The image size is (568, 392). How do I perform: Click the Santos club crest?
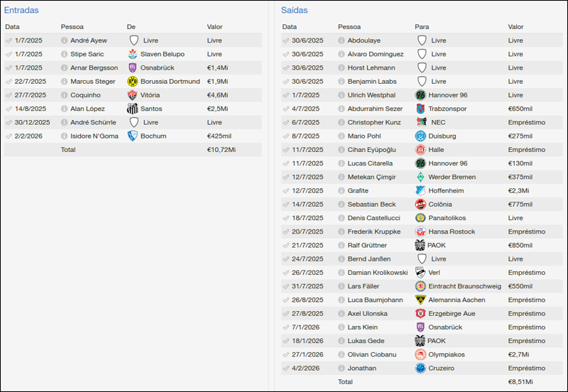[x=132, y=109]
